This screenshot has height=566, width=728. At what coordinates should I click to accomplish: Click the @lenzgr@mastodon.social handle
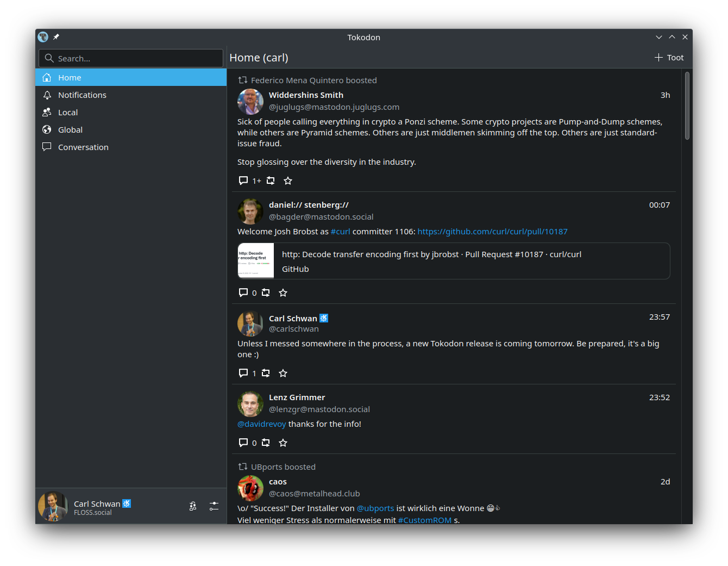[x=319, y=409]
